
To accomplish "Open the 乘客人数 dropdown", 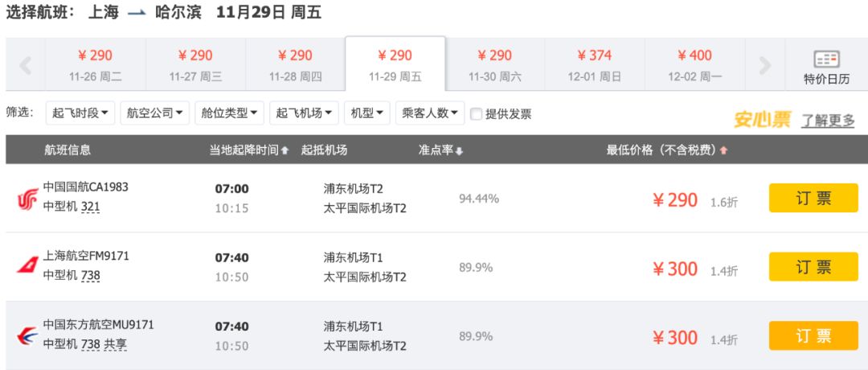I will 430,113.
